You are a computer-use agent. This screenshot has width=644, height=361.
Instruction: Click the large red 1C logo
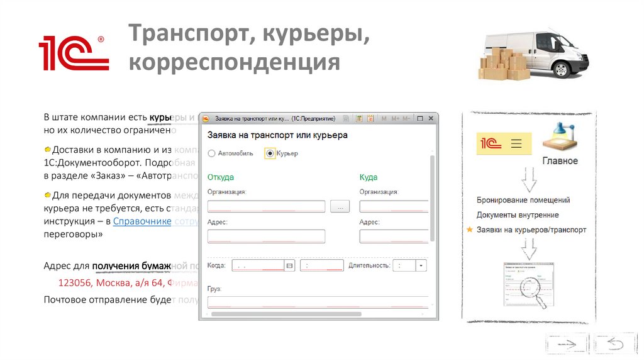(x=74, y=53)
